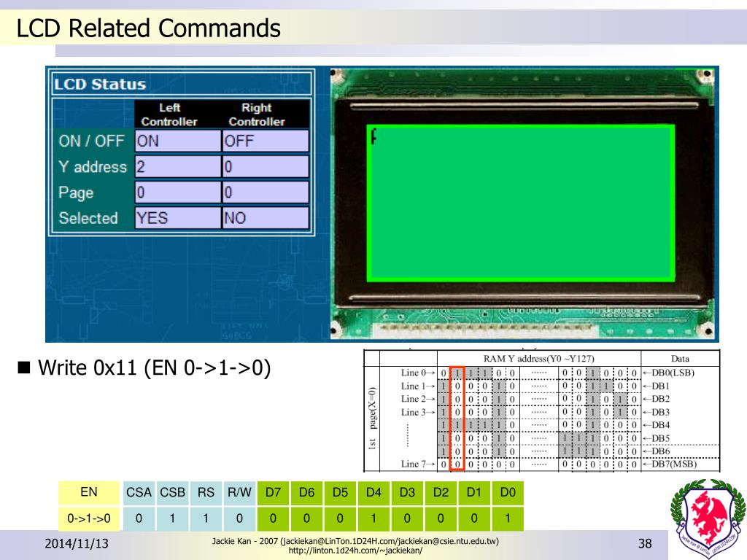Click the R/W header cell
This screenshot has width=747, height=560.
[239, 492]
